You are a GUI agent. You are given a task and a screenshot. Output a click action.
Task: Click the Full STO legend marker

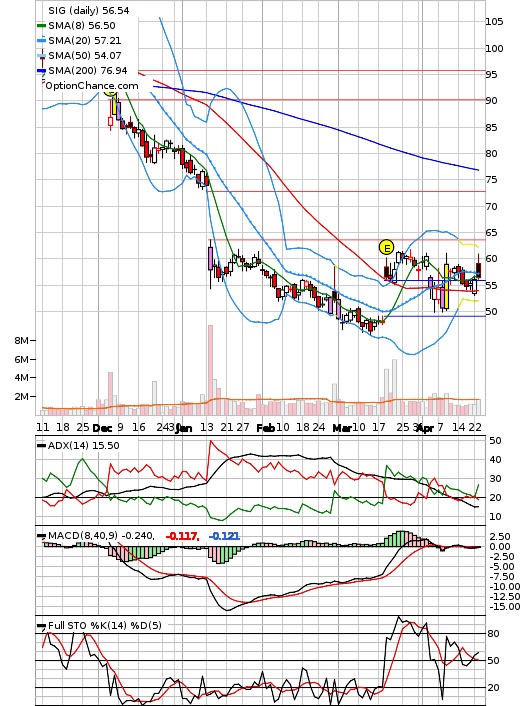41,625
